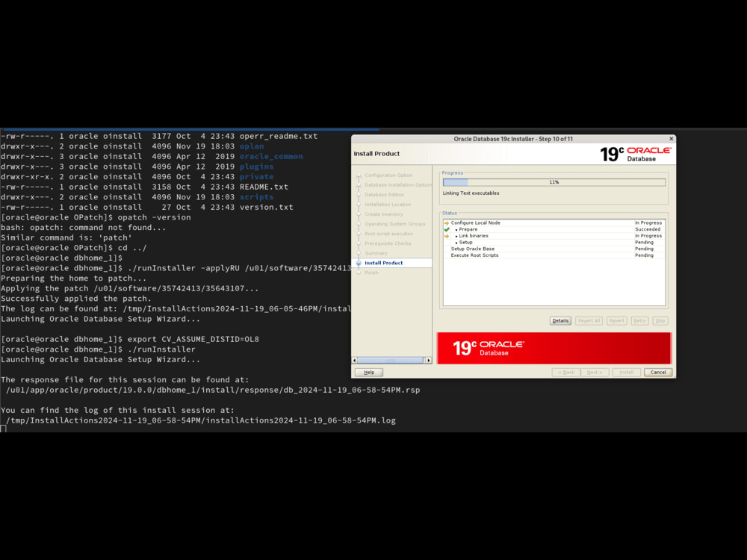Select the Finish step
The width and height of the screenshot is (747, 560).
click(x=371, y=273)
